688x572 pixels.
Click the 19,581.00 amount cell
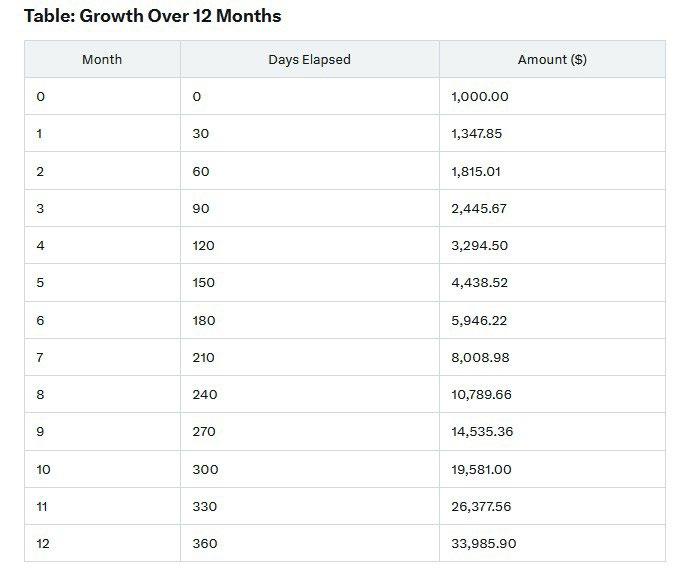(482, 469)
